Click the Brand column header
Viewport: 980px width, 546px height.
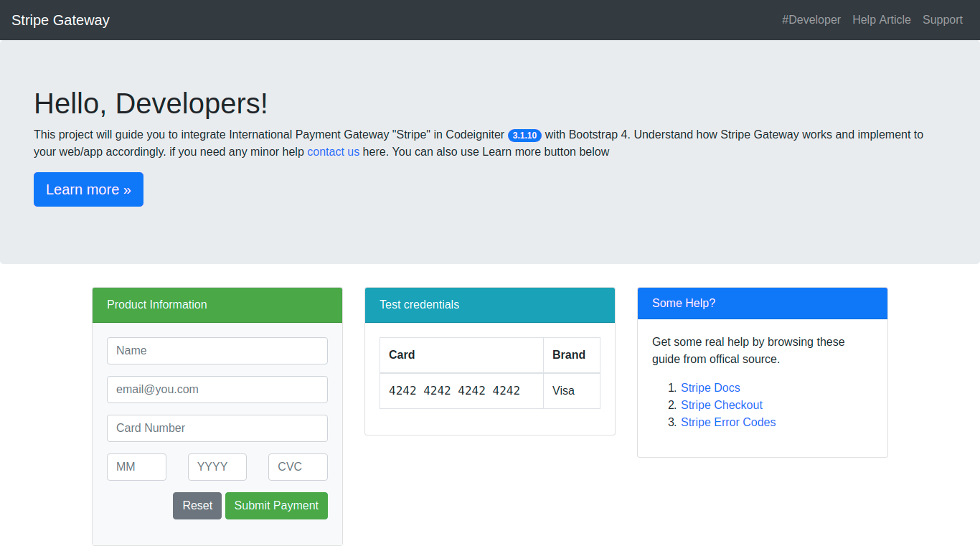(572, 355)
